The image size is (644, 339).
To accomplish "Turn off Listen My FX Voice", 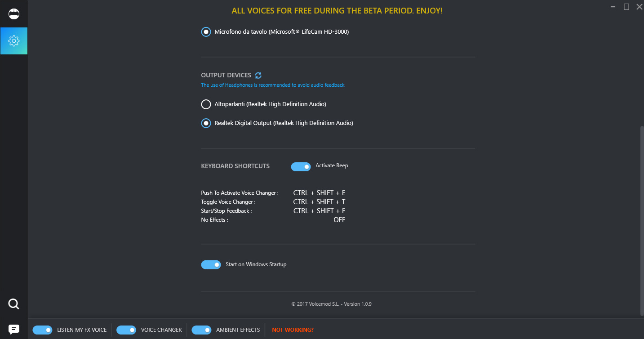I will click(x=42, y=330).
